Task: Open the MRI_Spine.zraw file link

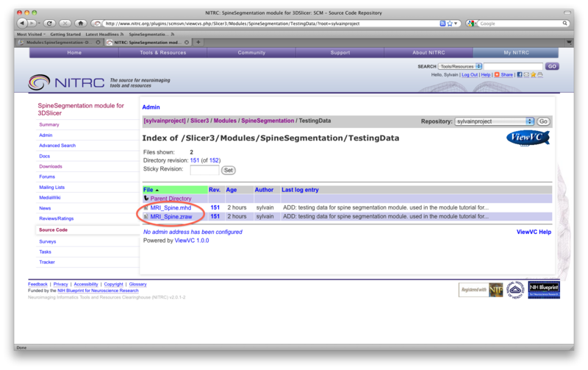Action: (171, 216)
